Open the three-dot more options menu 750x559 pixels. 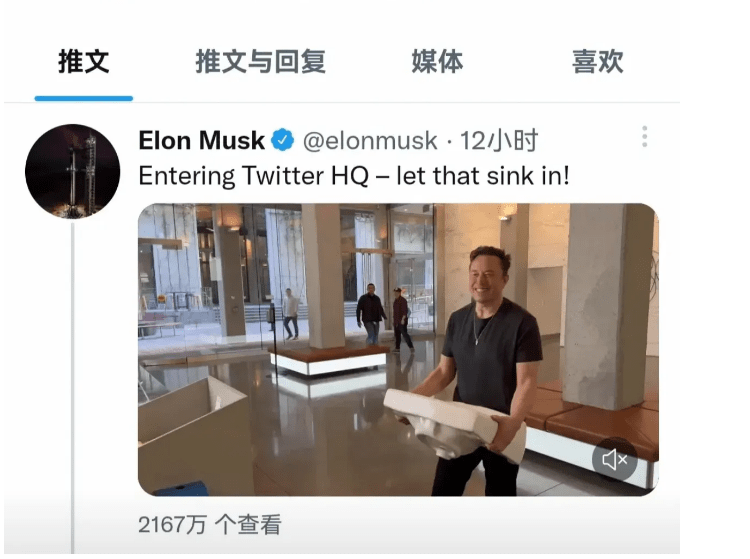tap(645, 137)
